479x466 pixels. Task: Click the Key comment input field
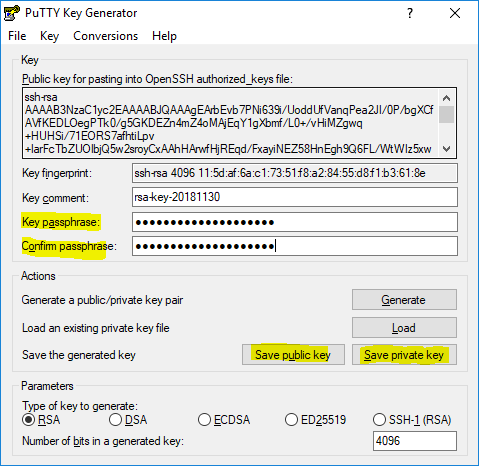tap(295, 197)
